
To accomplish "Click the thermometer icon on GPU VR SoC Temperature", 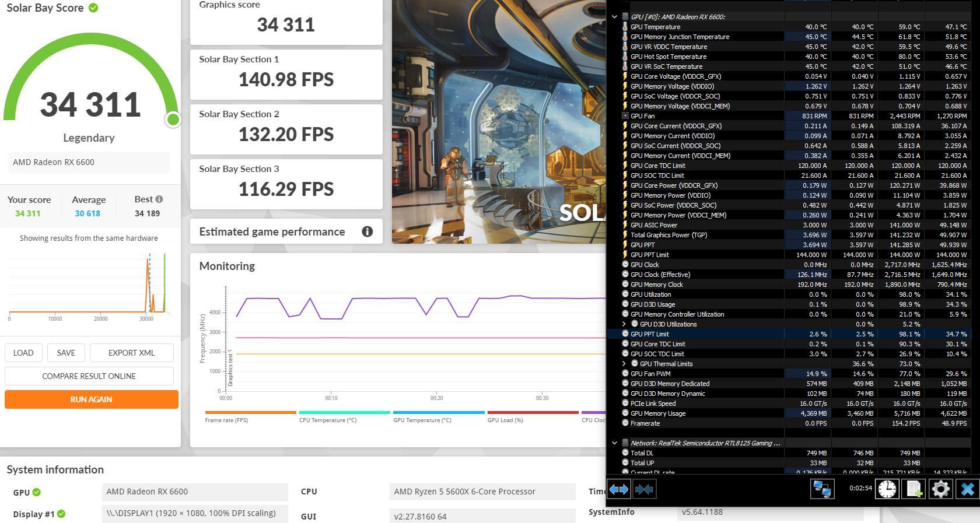I will click(x=625, y=66).
